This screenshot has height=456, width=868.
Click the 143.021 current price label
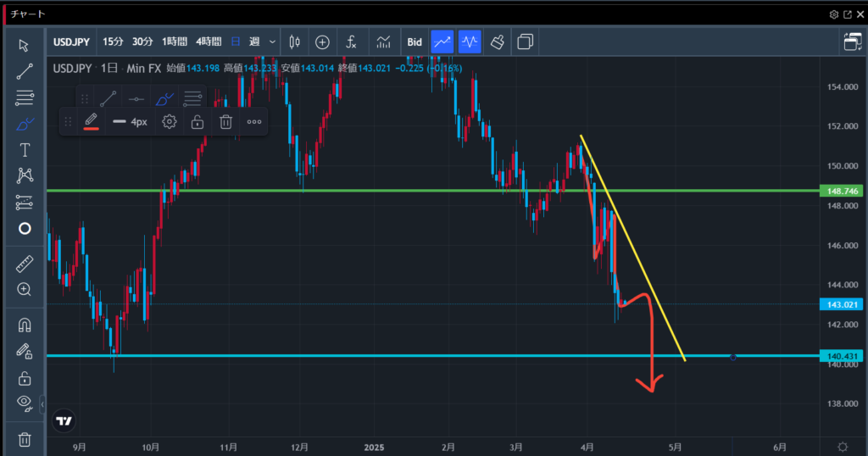(842, 304)
